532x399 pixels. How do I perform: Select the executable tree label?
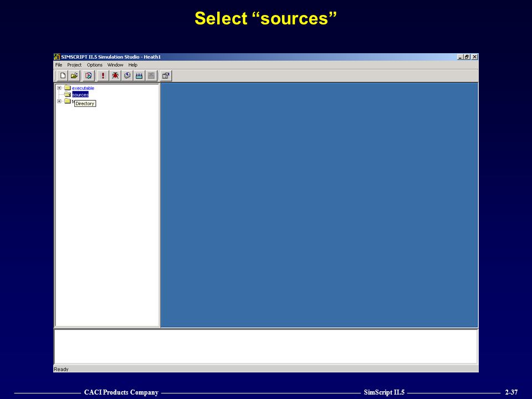pyautogui.click(x=83, y=88)
